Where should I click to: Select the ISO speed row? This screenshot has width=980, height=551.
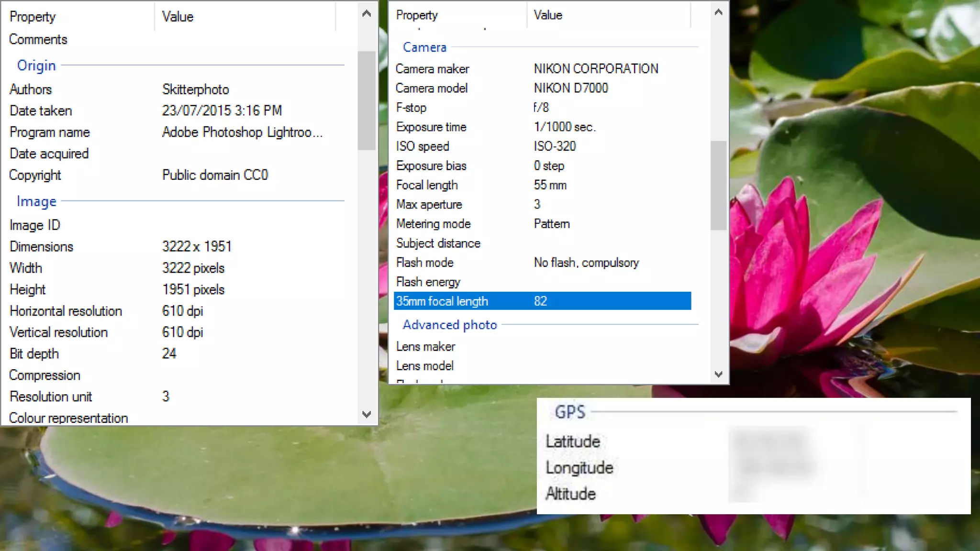click(423, 146)
